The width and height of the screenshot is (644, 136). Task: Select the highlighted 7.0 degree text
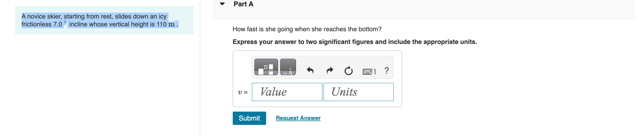(58, 24)
